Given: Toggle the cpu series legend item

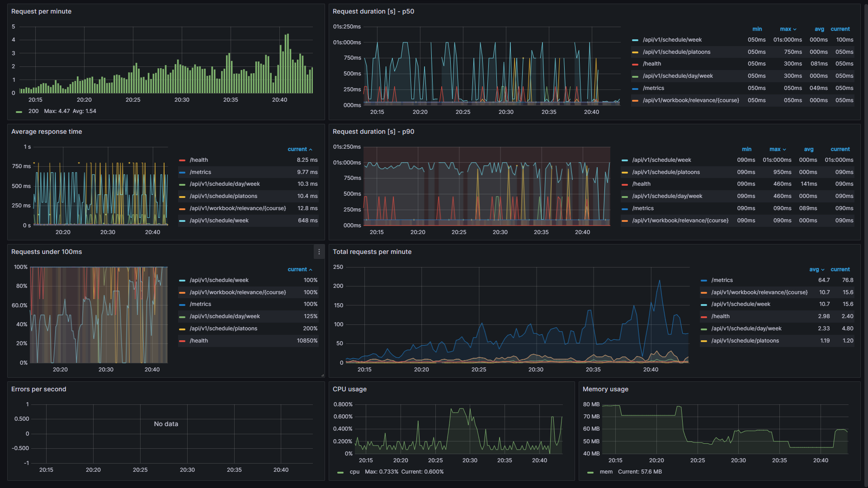Looking at the screenshot, I should click(x=354, y=472).
